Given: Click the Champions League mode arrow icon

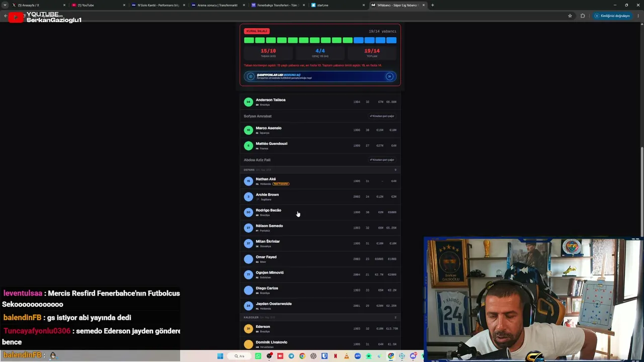Looking at the screenshot, I should 389,76.
